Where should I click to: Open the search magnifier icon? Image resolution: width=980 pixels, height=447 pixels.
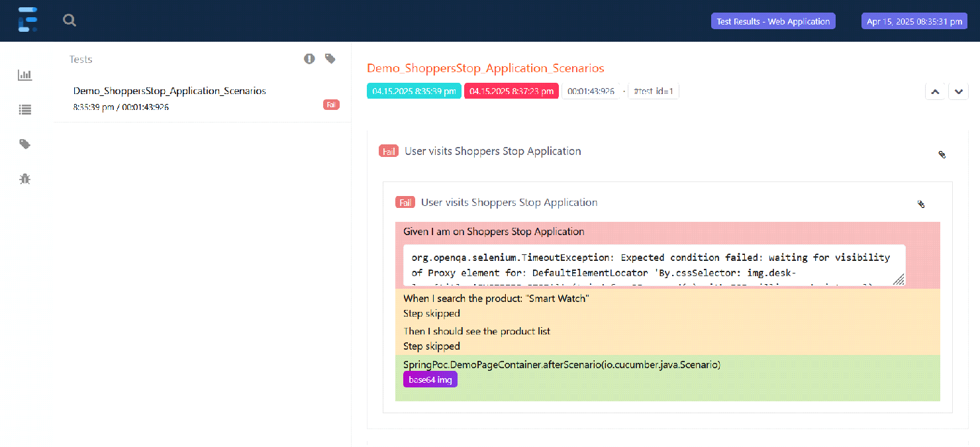pyautogui.click(x=70, y=21)
